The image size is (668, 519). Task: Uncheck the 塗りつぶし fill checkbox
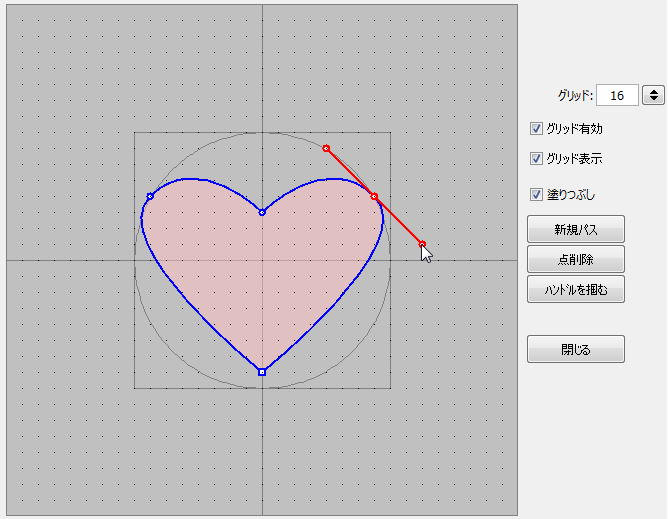tap(536, 195)
